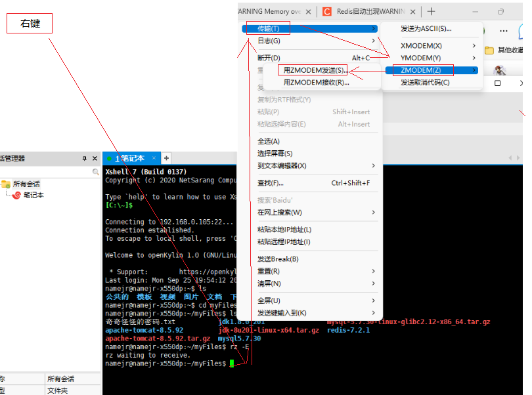Open 其他收藏 bookmarks folder

pos(504,50)
